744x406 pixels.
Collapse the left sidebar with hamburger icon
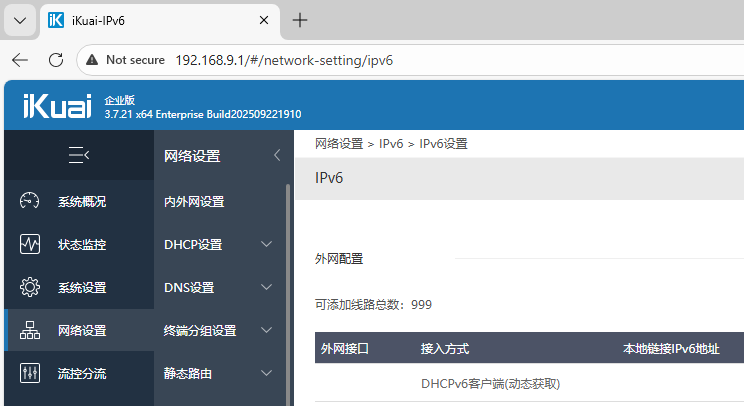pos(79,155)
